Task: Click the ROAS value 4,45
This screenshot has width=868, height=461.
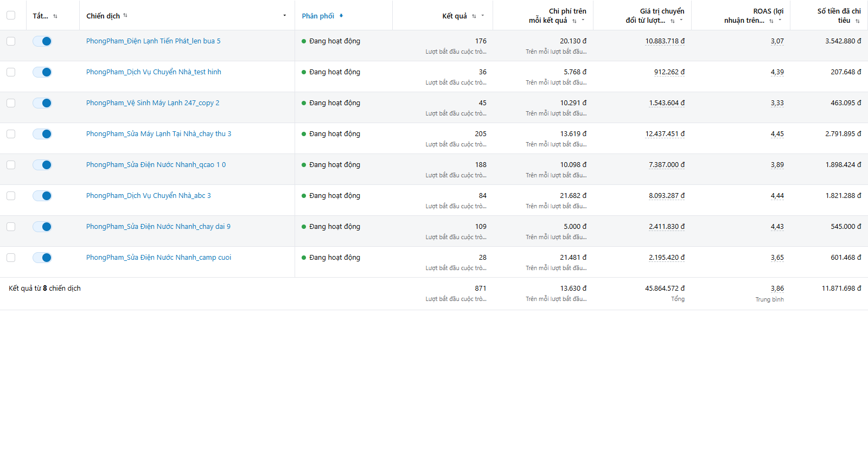Action: point(777,134)
